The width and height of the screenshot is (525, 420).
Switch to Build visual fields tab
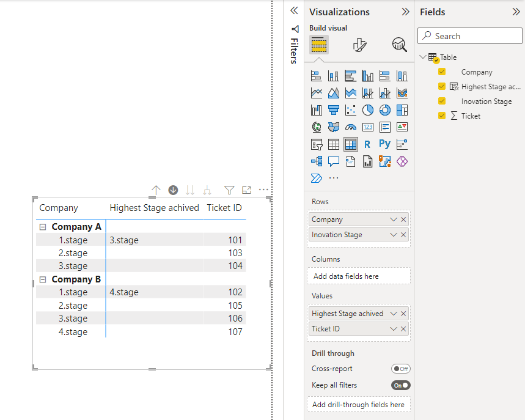click(x=319, y=45)
